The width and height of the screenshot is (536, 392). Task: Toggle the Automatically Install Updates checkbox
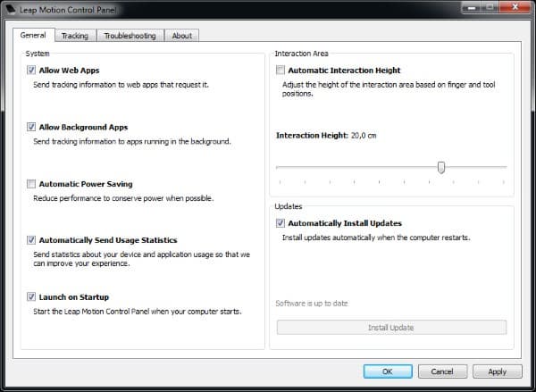281,223
